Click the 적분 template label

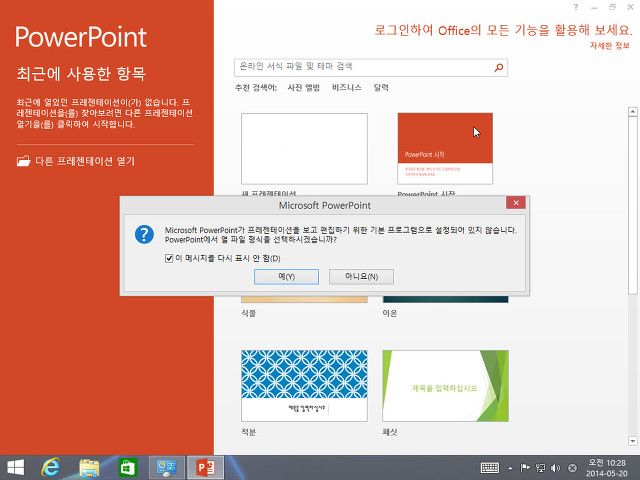[249, 432]
